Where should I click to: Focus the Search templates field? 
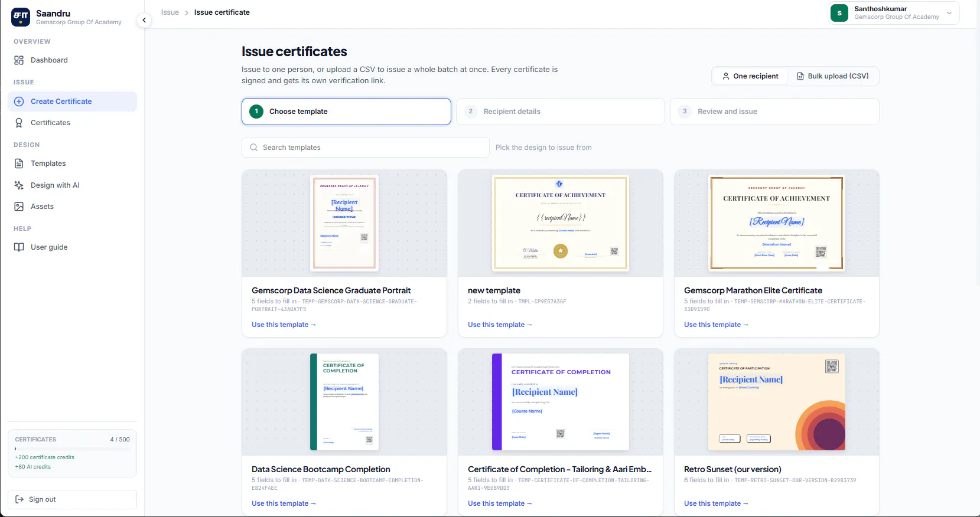click(x=365, y=148)
